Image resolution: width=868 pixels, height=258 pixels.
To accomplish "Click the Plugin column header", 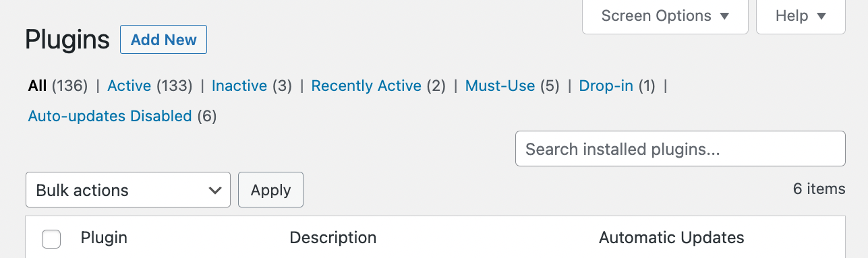I will coord(104,238).
